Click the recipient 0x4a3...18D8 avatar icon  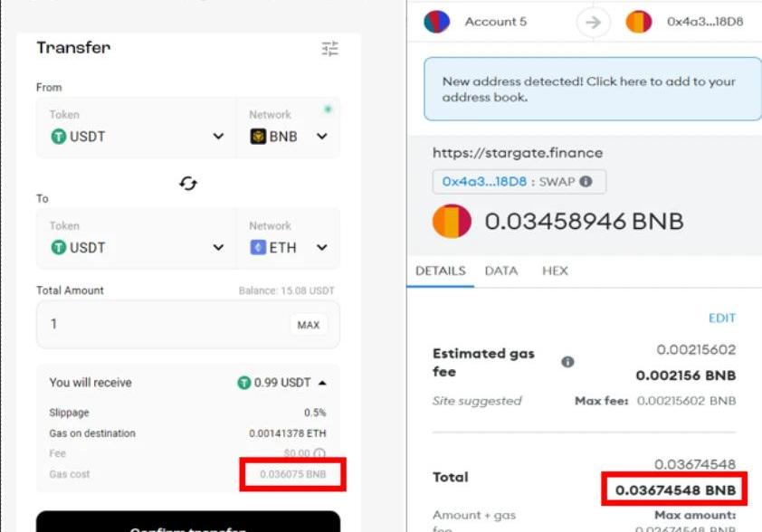pos(639,22)
